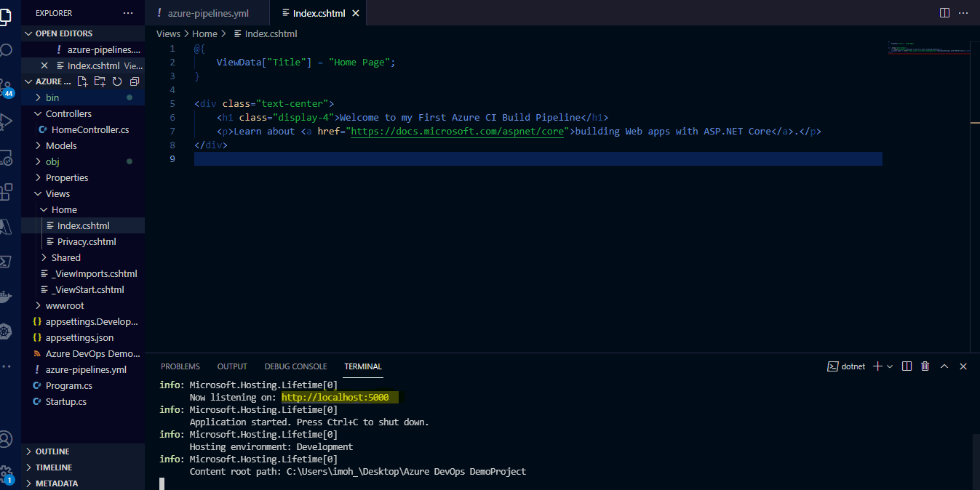Open the new terminal launch profile dropdown
This screenshot has width=980, height=490.
890,366
